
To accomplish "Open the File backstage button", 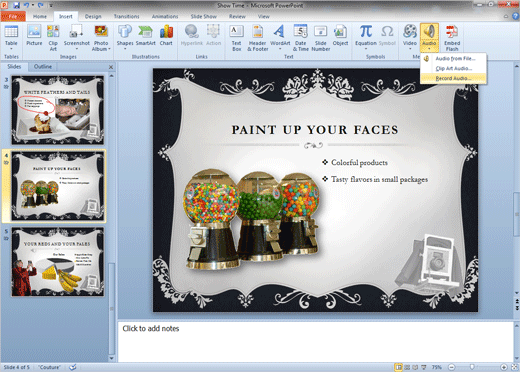I will tap(13, 16).
